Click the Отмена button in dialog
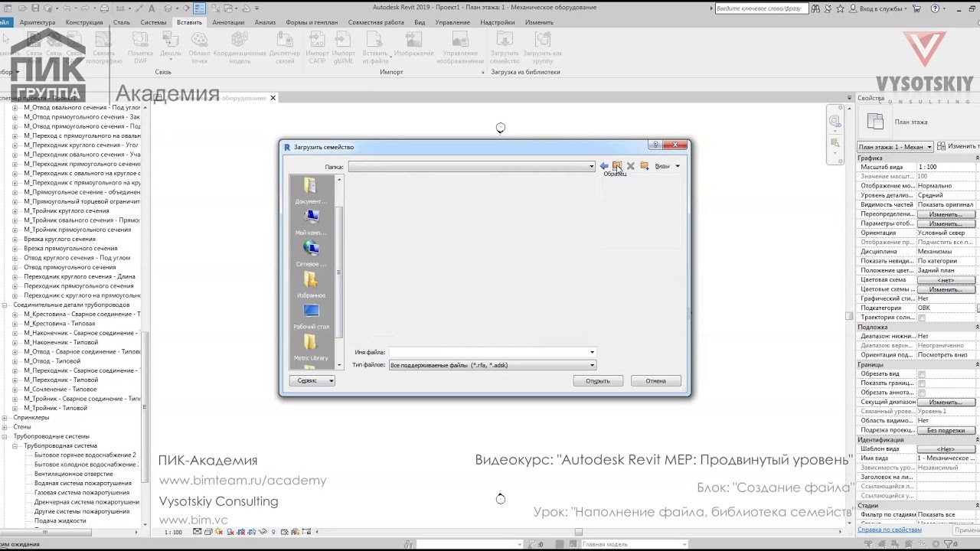The height and width of the screenshot is (551, 980). (655, 381)
